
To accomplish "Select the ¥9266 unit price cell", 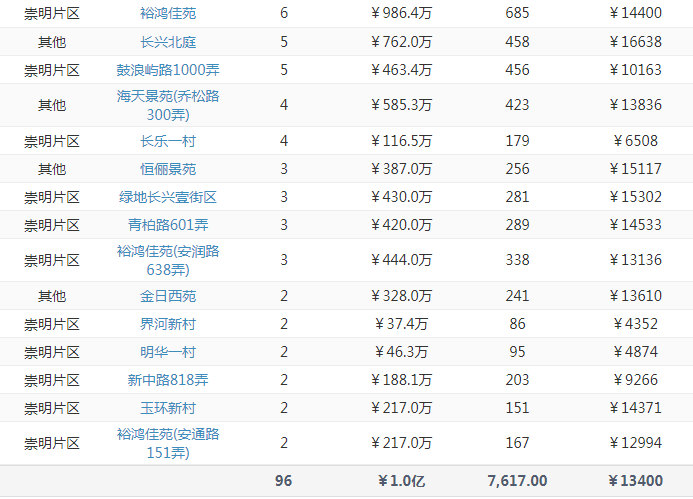I will [x=636, y=380].
